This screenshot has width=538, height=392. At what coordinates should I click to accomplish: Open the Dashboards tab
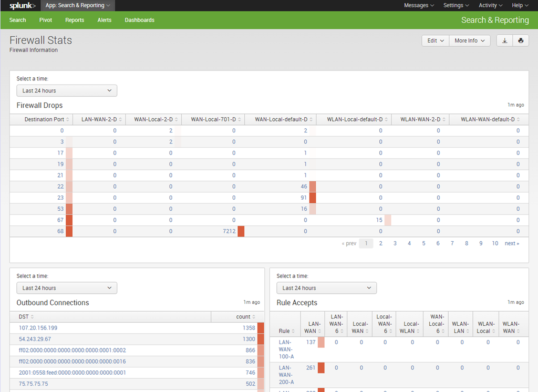[x=139, y=20]
